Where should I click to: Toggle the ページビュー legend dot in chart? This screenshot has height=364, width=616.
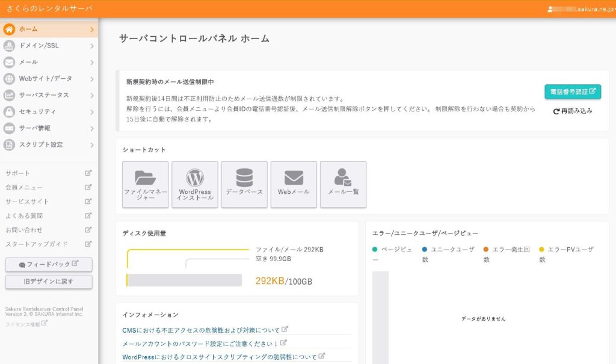(375, 249)
